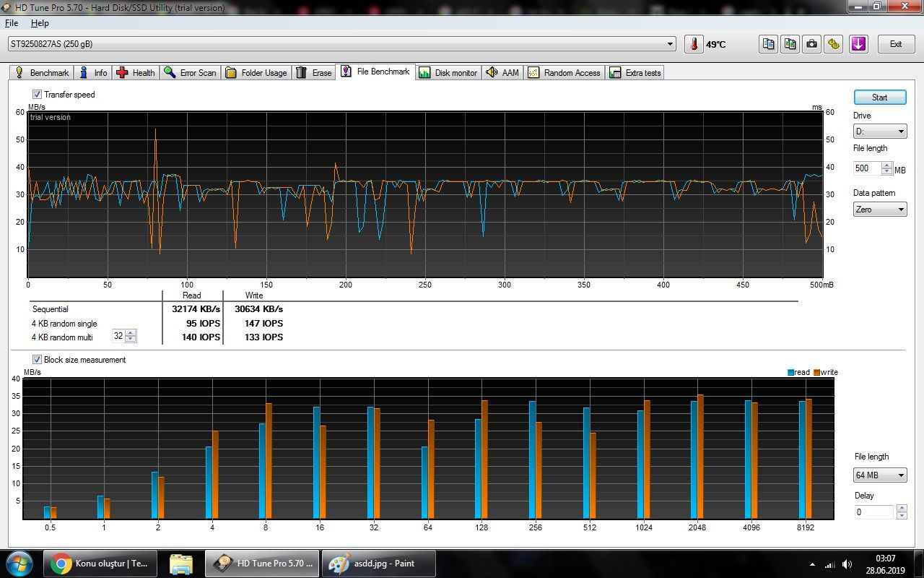The image size is (924, 578).
Task: Open Windows Explorer from the taskbar
Action: coord(180,564)
